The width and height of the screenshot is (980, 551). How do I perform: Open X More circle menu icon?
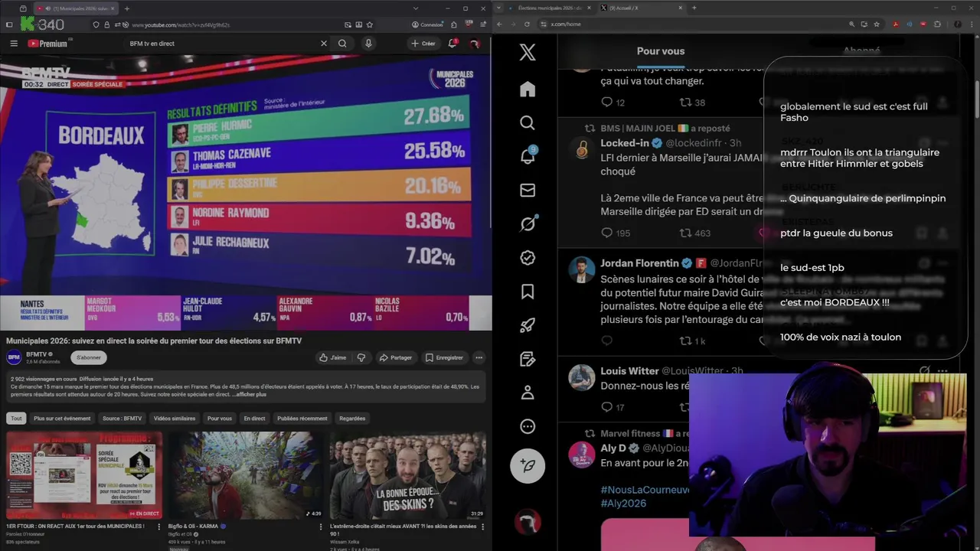pyautogui.click(x=528, y=426)
